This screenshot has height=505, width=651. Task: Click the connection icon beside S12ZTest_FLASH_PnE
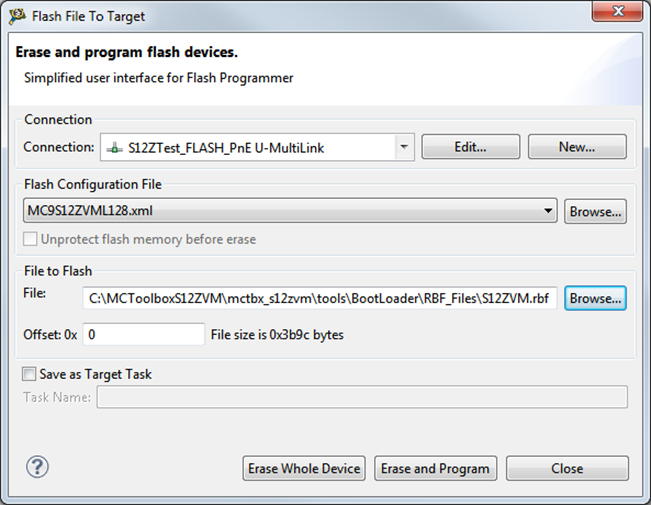(115, 148)
